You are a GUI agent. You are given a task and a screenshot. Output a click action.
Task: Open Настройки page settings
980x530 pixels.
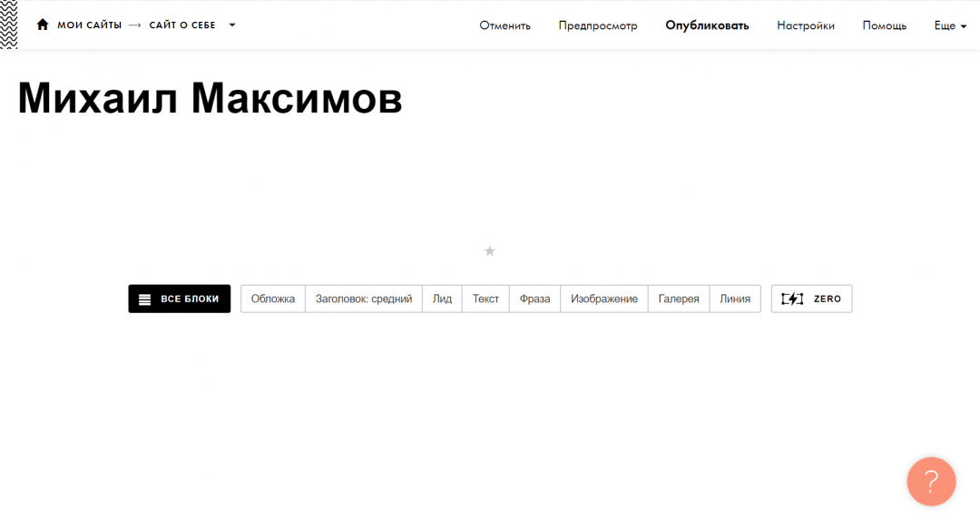pos(805,25)
